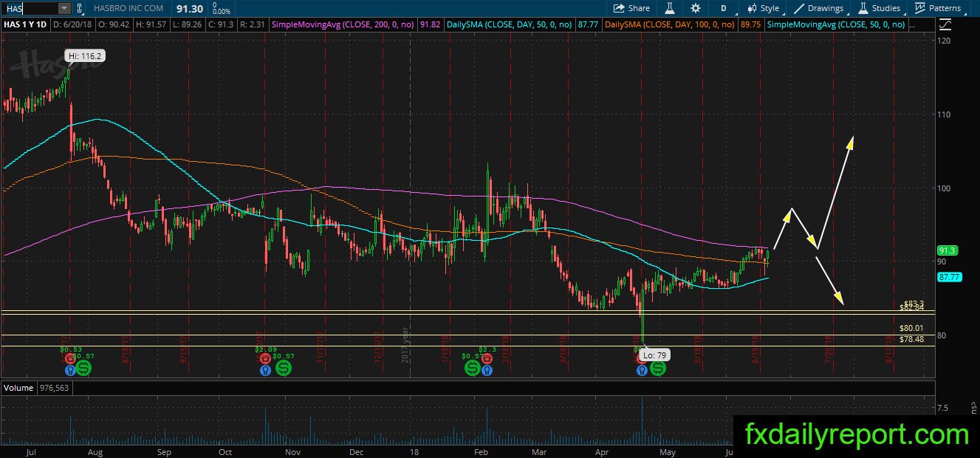Click the 976,563 volume value
The width and height of the screenshot is (980, 458).
[56, 388]
